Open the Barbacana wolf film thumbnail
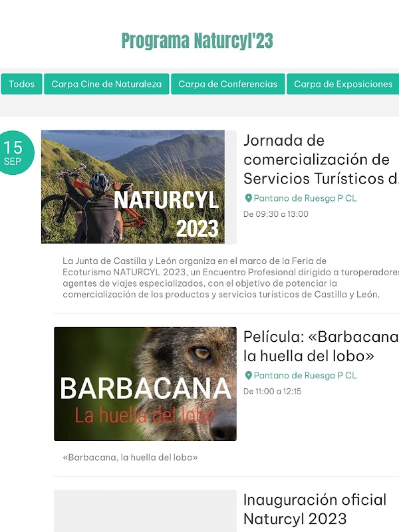This screenshot has width=399, height=532. pyautogui.click(x=145, y=384)
